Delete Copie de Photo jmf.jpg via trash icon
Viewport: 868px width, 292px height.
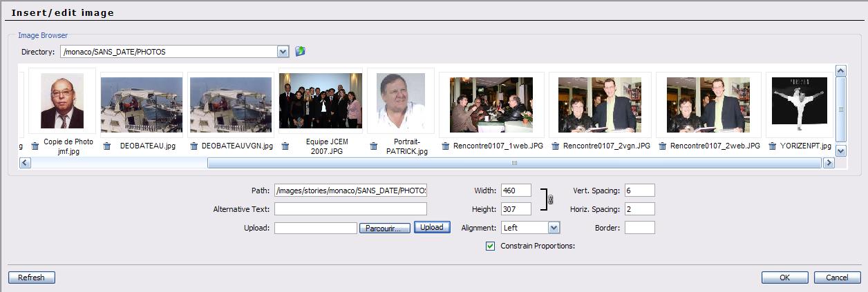click(x=35, y=146)
